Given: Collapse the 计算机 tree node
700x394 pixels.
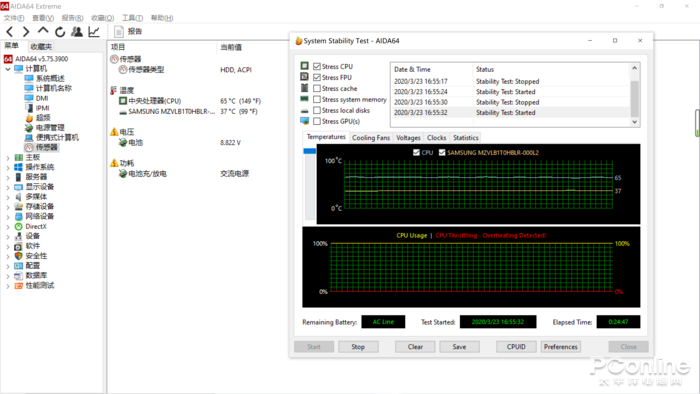Looking at the screenshot, I should 8,69.
